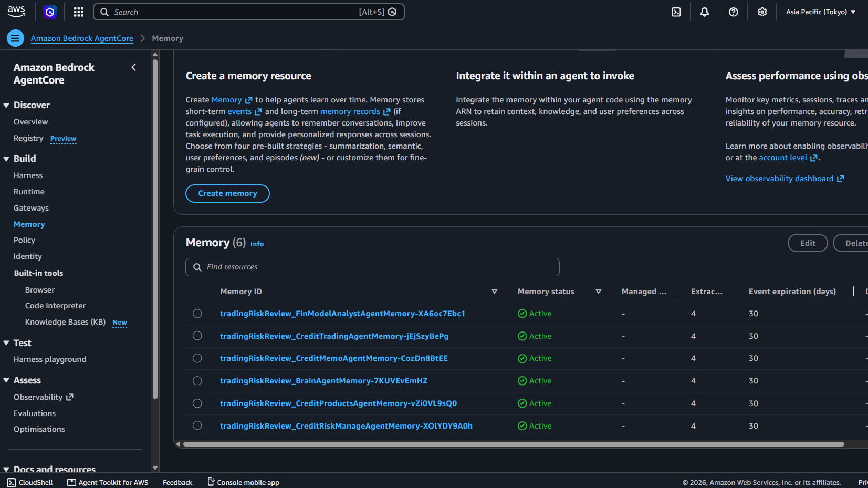Open Identity in the sidebar

28,256
